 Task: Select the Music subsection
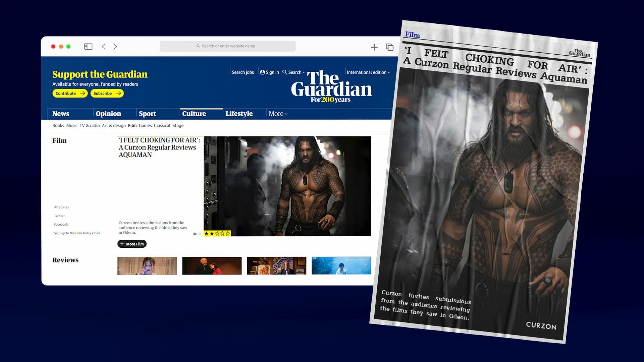71,125
